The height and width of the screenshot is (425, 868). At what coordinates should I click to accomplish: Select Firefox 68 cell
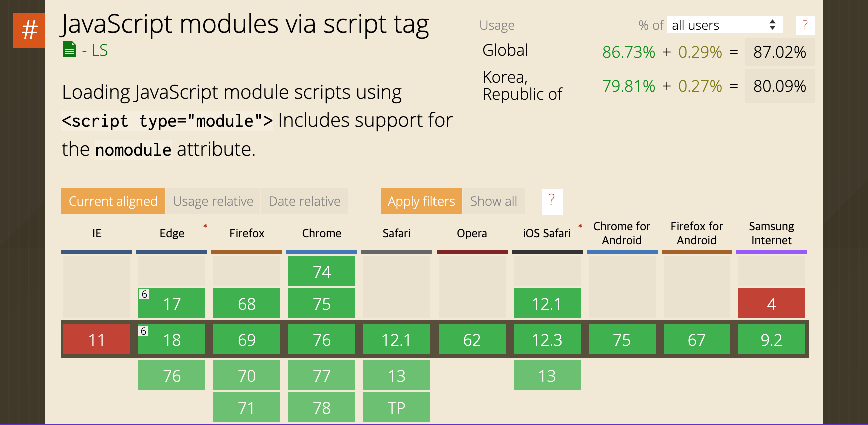click(x=247, y=303)
